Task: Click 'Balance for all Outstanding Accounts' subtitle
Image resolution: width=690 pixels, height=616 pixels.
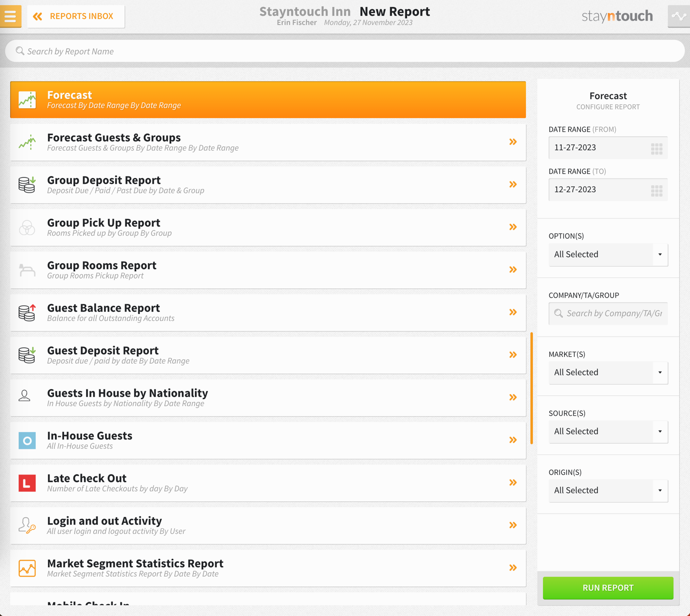Action: point(111,318)
